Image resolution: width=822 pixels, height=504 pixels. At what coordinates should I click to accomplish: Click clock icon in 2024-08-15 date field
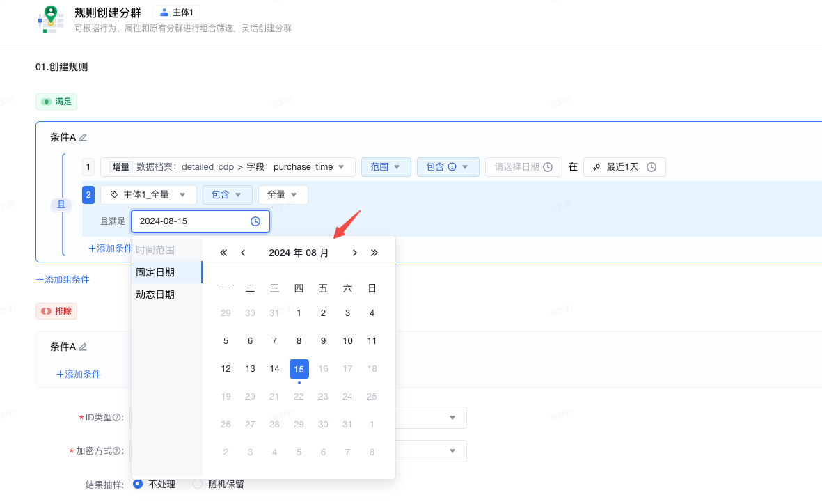pos(255,221)
